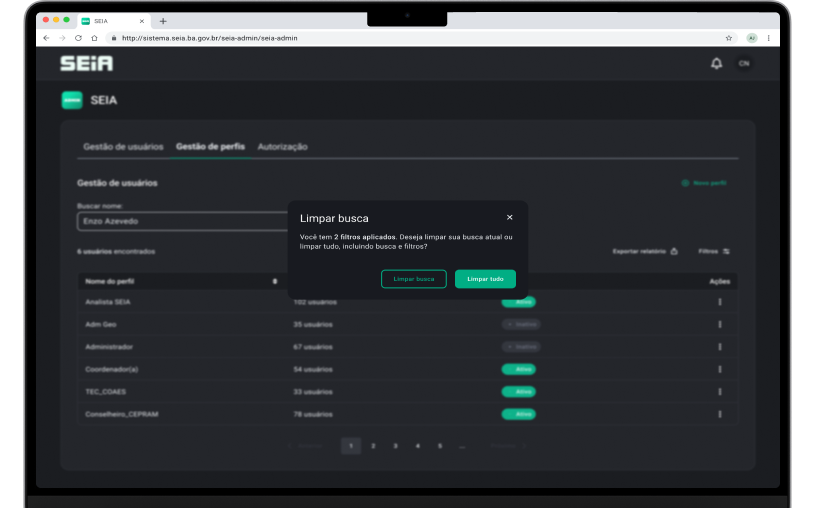Open the notifications bell
Image resolution: width=821 pixels, height=508 pixels.
tap(716, 63)
